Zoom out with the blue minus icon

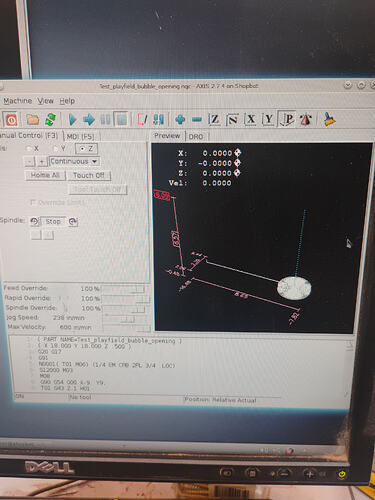(x=197, y=119)
